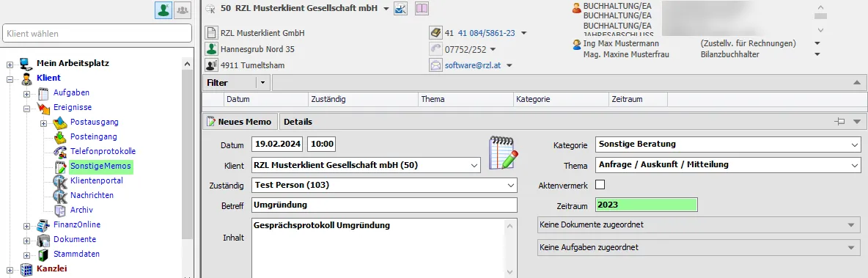Click the pink book icon in header

(x=422, y=8)
